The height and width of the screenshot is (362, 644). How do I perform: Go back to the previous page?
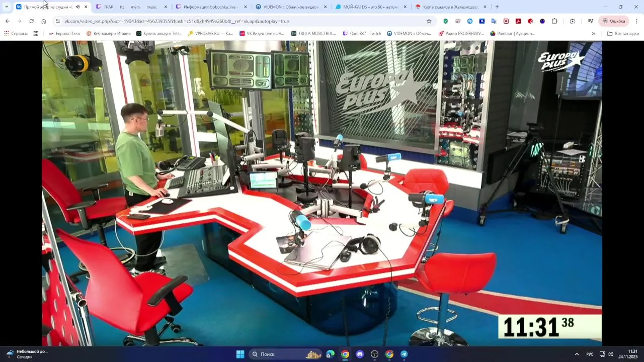pos(7,21)
